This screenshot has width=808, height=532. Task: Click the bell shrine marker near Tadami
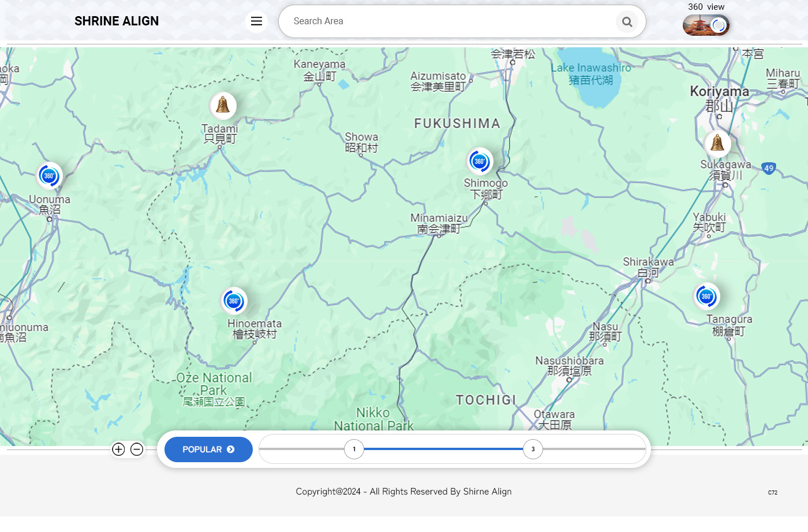pyautogui.click(x=223, y=106)
